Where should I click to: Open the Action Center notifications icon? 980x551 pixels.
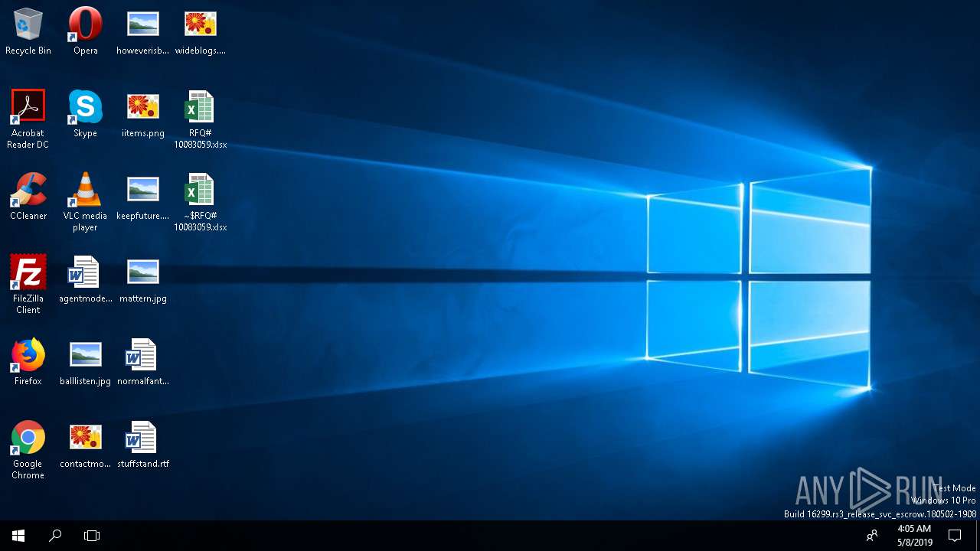(x=955, y=536)
